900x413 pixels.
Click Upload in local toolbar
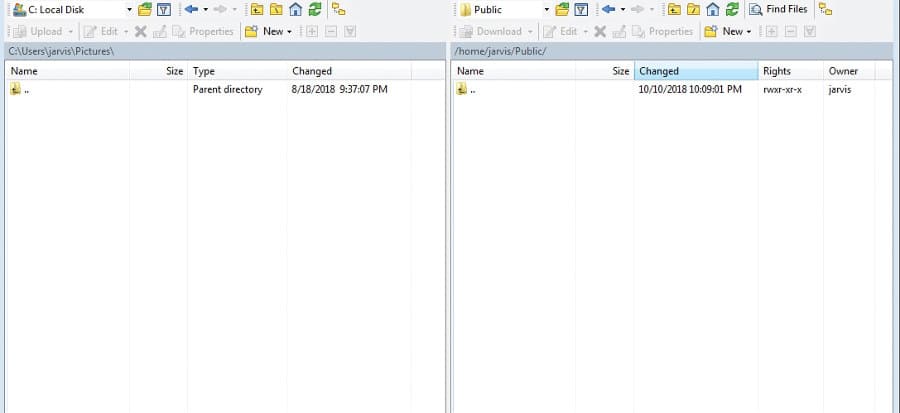38,32
